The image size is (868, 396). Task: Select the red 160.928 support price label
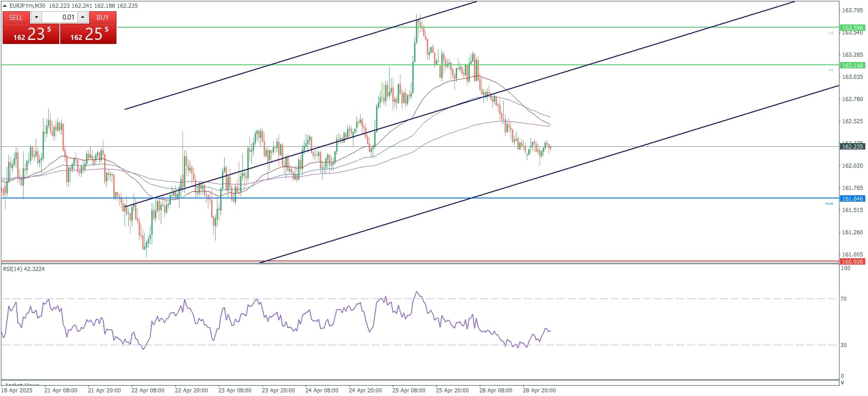point(852,261)
